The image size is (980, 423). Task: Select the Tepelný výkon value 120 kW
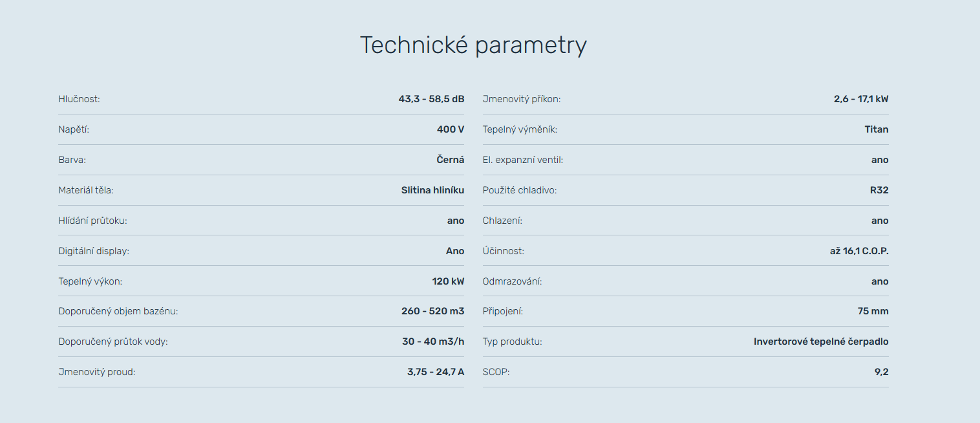click(448, 281)
